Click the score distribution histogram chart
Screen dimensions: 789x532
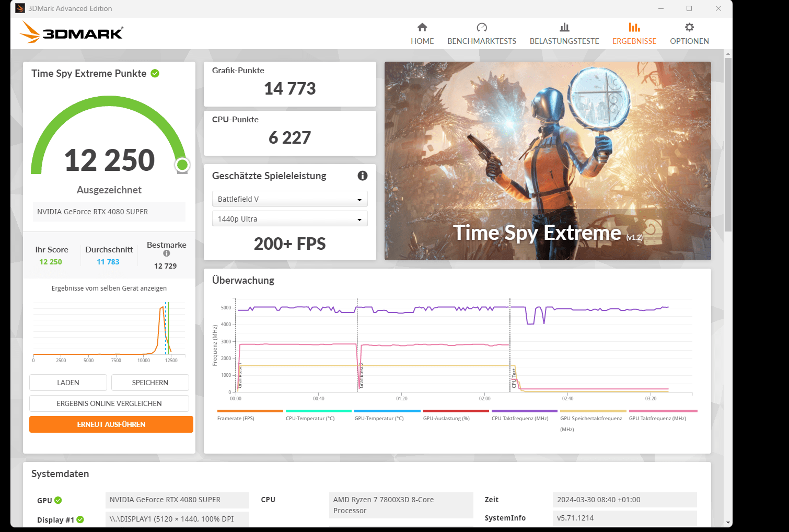pos(109,332)
